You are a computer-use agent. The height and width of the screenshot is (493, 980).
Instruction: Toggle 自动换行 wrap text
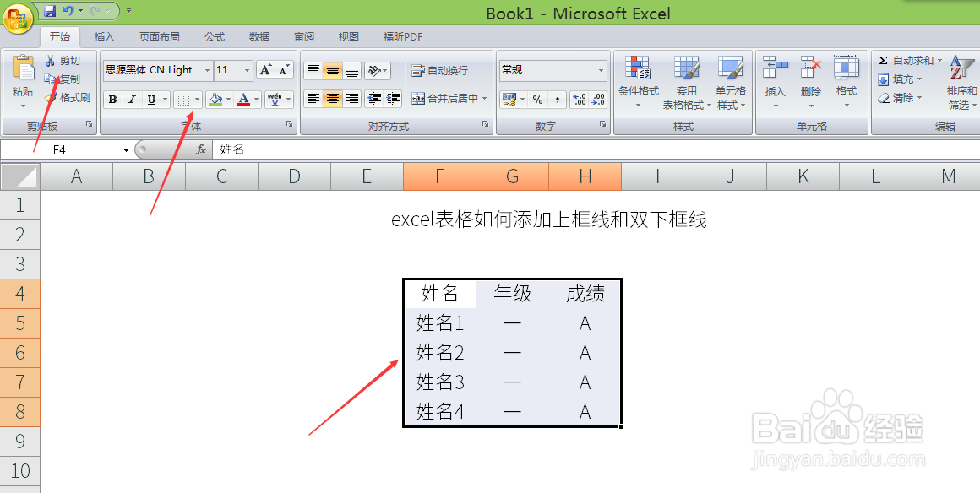439,71
